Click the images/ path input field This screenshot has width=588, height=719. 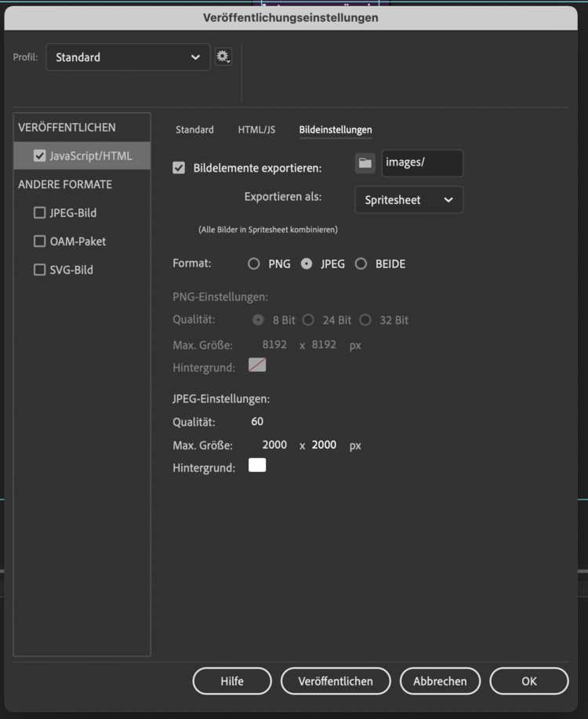click(x=422, y=163)
